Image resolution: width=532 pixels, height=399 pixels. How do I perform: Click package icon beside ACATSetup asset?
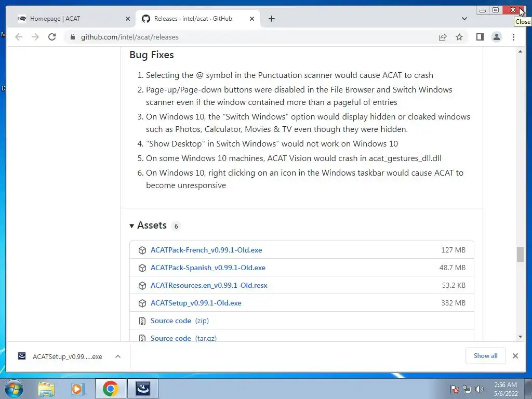(142, 303)
